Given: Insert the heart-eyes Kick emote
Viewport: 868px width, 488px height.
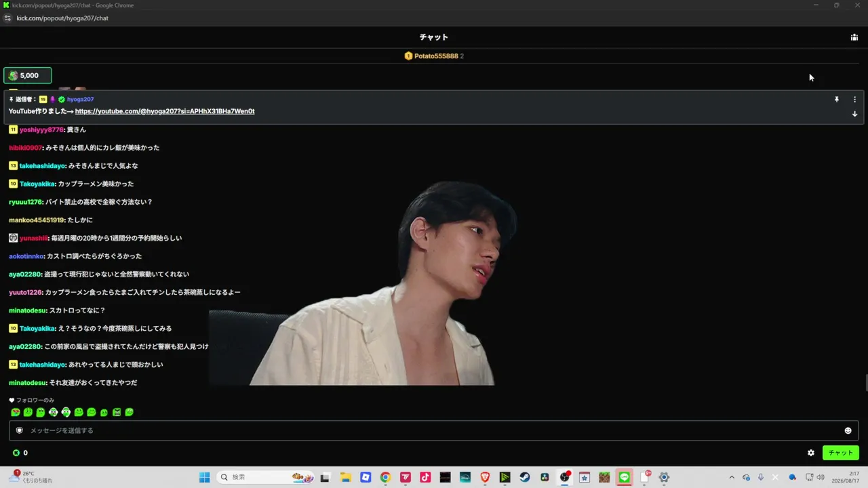Looking at the screenshot, I should 15,412.
